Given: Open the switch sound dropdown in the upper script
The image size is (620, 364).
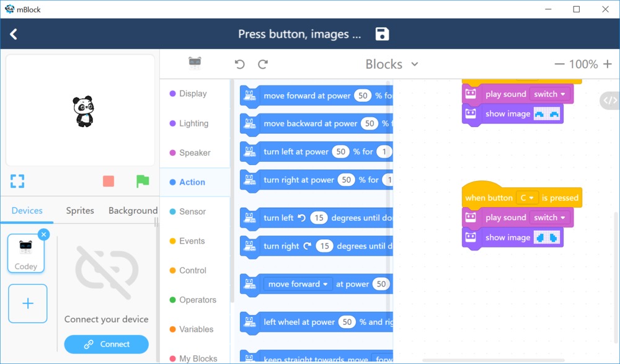Looking at the screenshot, I should coord(549,94).
